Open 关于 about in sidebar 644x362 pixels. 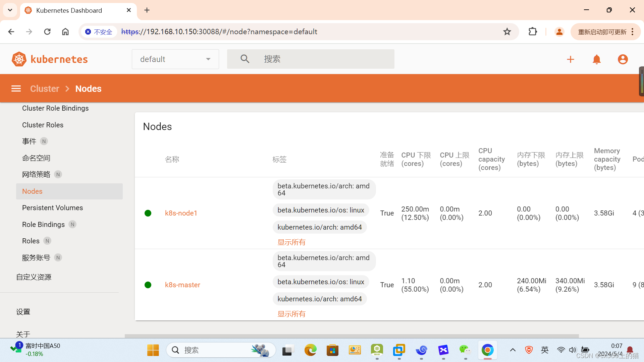(x=23, y=334)
